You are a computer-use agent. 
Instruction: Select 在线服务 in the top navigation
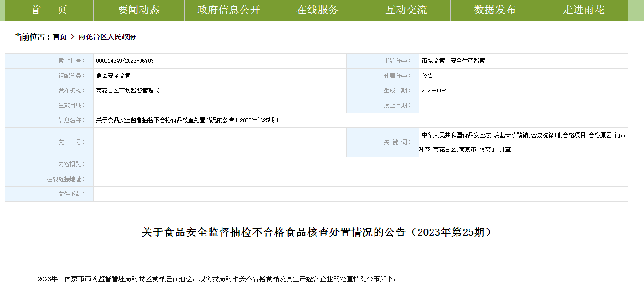click(x=317, y=10)
